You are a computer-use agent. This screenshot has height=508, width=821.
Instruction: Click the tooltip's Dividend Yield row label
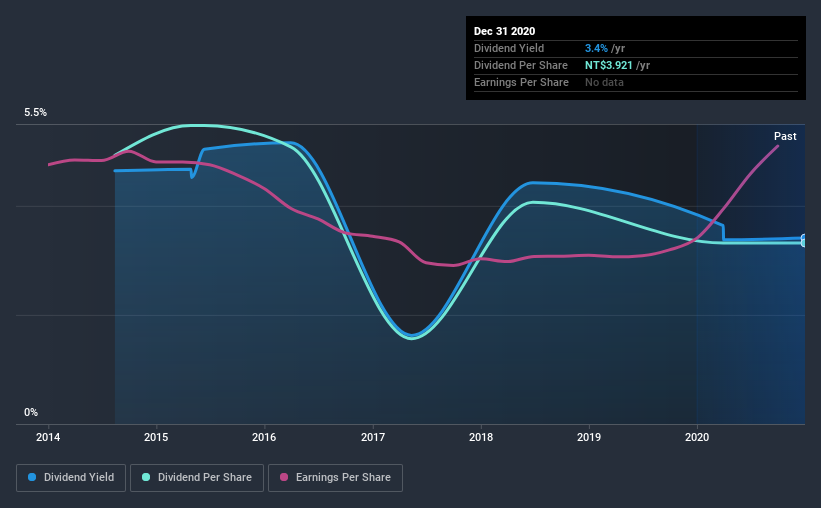[x=509, y=48]
